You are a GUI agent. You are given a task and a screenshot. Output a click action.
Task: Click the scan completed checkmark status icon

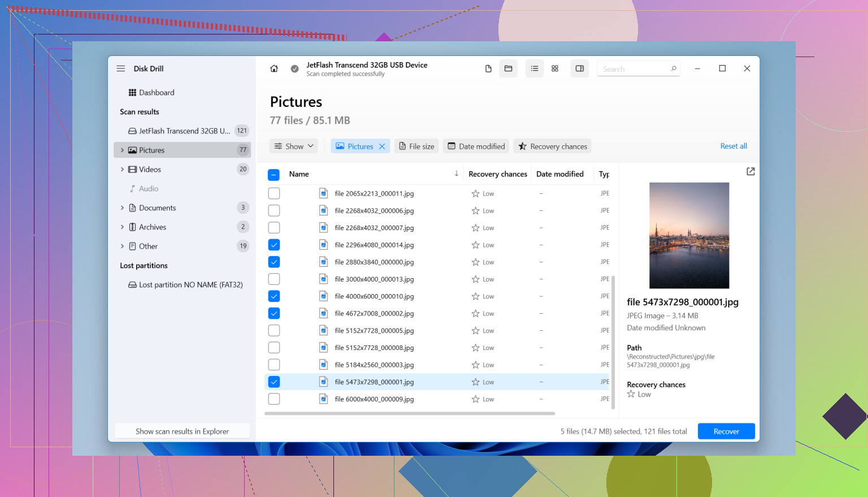tap(294, 68)
